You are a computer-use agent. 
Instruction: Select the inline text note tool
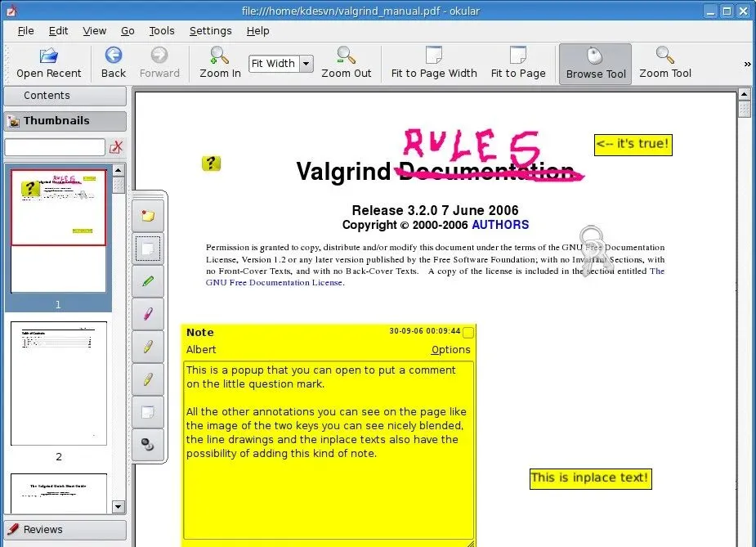[x=148, y=249]
